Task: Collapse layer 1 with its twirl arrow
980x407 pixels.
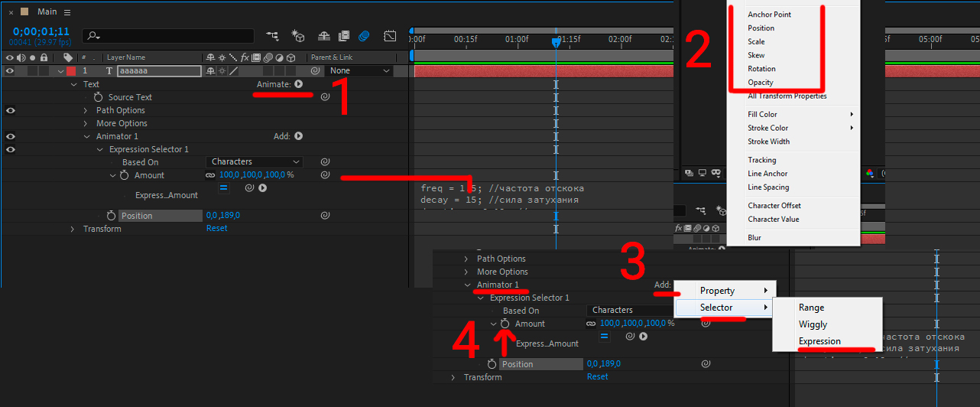Action: [x=60, y=71]
